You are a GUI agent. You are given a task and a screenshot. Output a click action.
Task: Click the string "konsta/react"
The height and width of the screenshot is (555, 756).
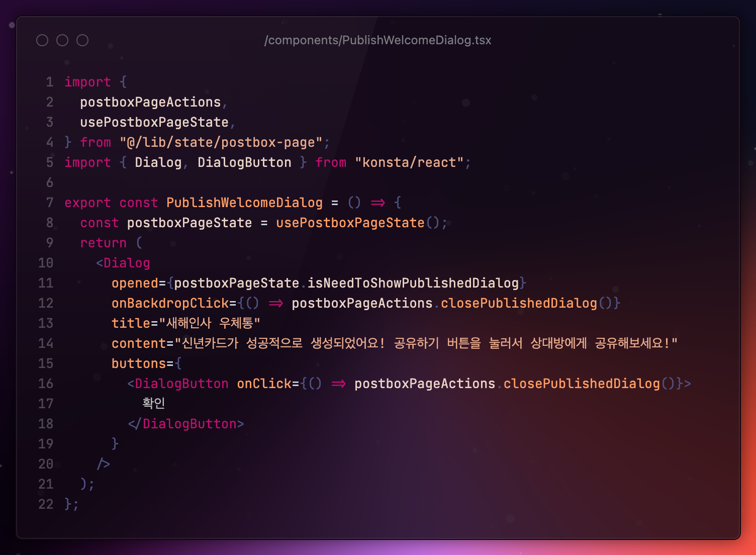pos(409,162)
